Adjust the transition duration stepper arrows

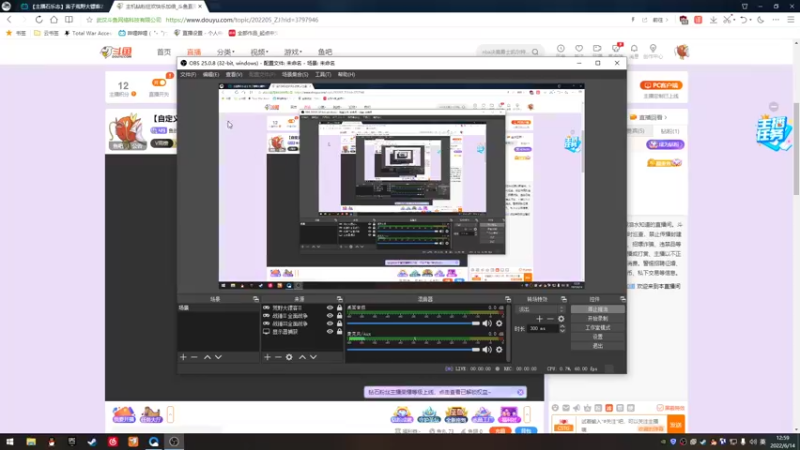[x=562, y=329]
